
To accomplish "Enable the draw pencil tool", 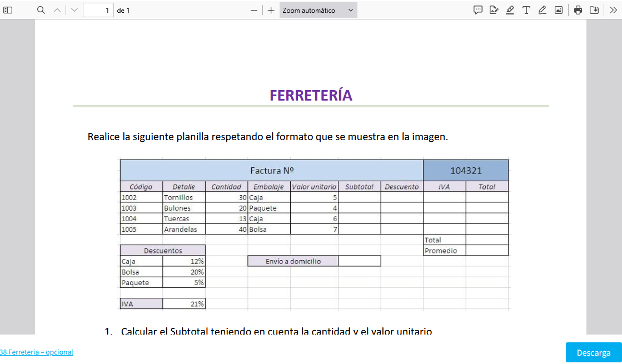I will [x=542, y=10].
